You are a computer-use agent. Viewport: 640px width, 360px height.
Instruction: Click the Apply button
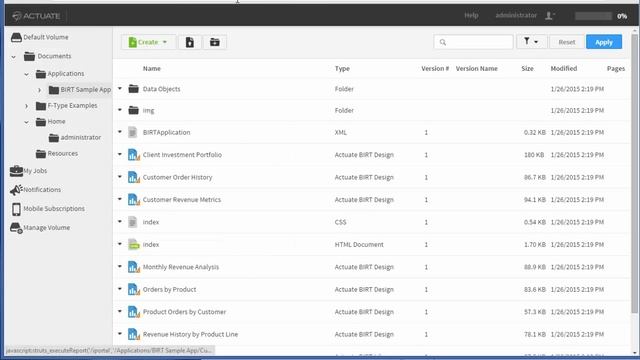(x=604, y=42)
